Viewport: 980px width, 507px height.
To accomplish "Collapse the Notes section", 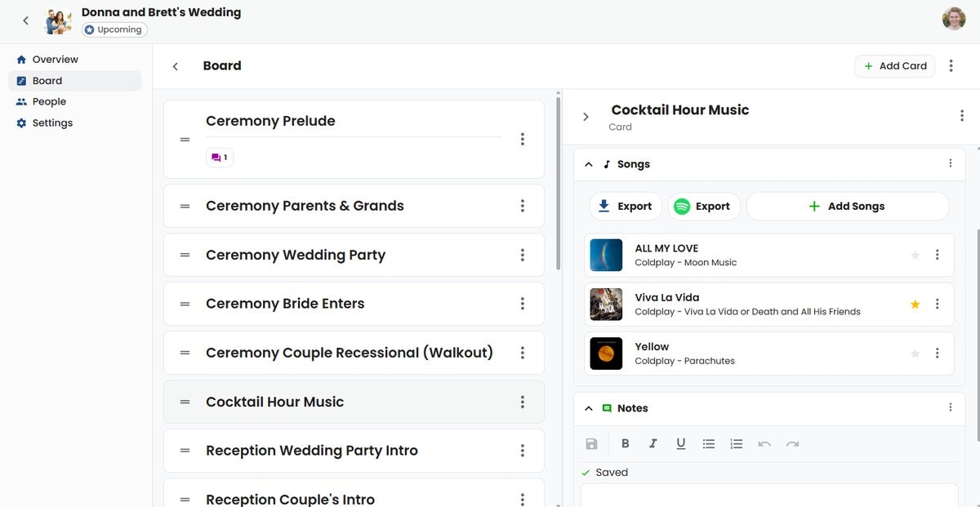I will click(588, 408).
